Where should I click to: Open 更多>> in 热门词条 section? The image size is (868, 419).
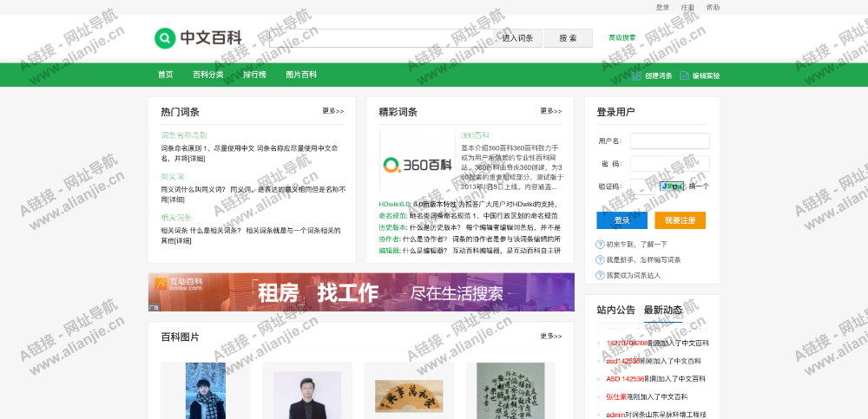pos(333,111)
